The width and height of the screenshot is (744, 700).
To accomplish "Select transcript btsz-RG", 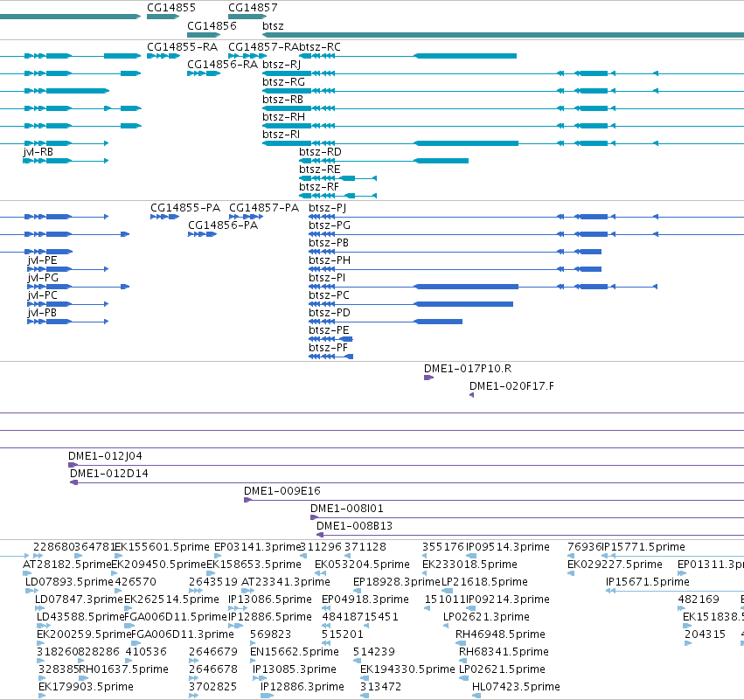I will point(283,82).
